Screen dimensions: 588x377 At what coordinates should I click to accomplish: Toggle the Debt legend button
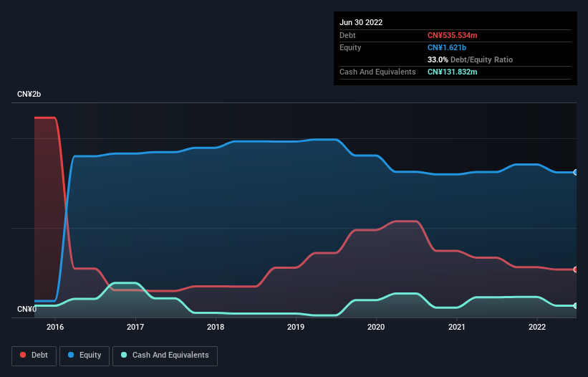tap(34, 355)
